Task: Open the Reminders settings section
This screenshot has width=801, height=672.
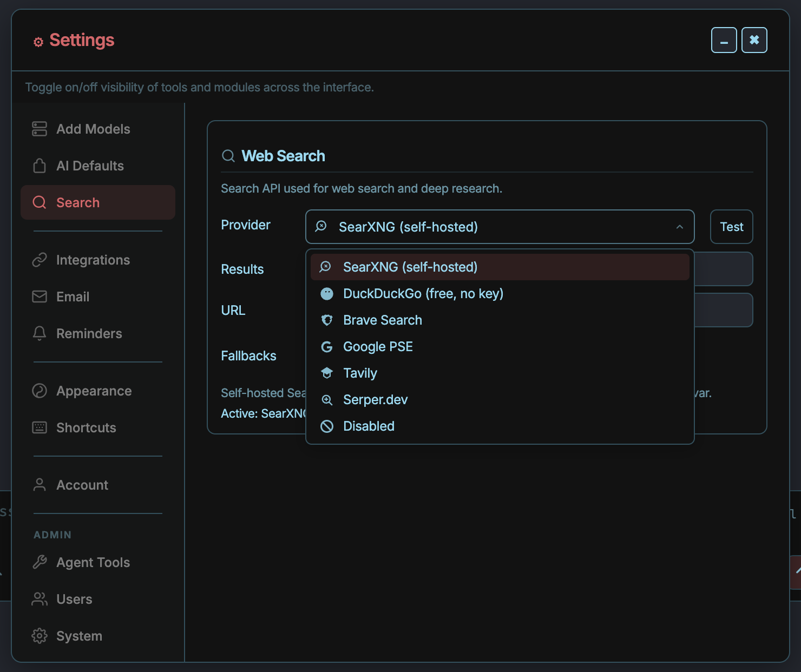Action: [x=97, y=333]
